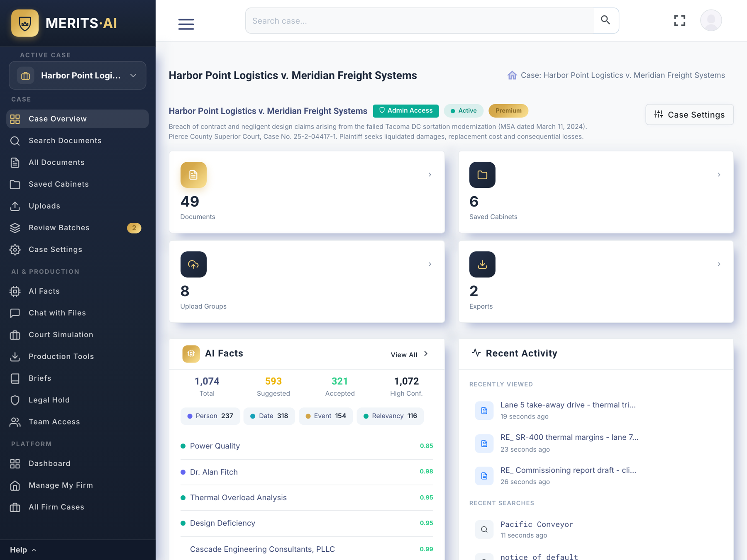Click the Saved Cabinets folder card icon

point(482,175)
